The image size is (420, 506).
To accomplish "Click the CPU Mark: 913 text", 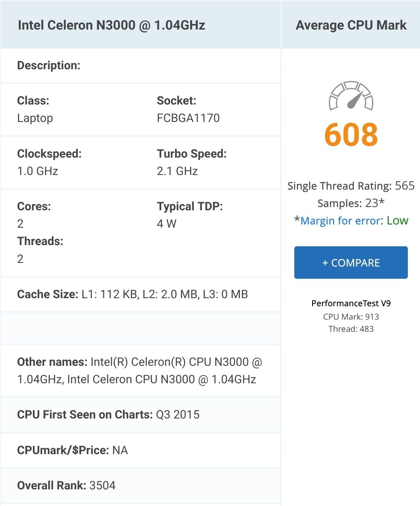I will coord(351,316).
